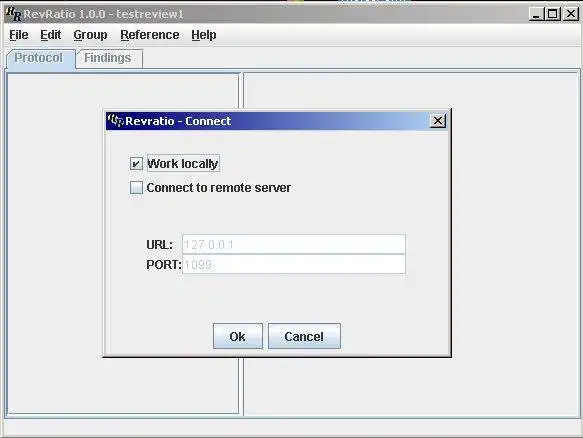Minimize the RevRatio main window

point(536,14)
